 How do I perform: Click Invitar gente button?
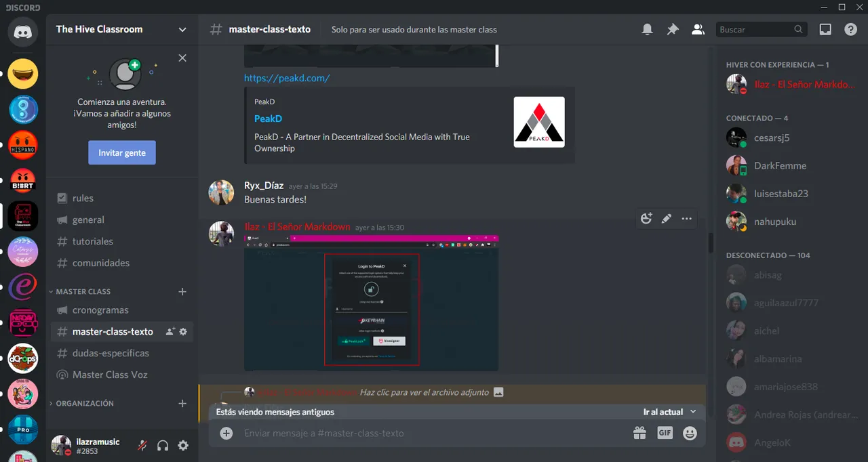pos(122,152)
